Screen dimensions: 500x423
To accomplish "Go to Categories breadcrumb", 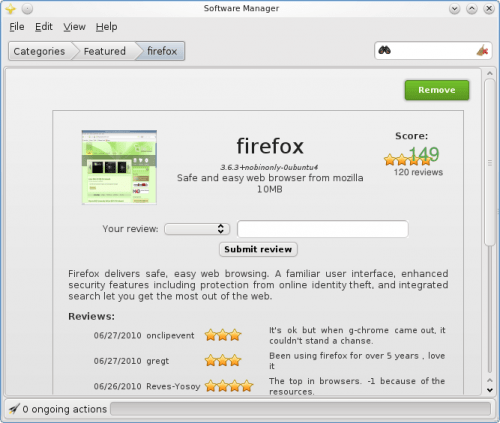I will (x=39, y=51).
